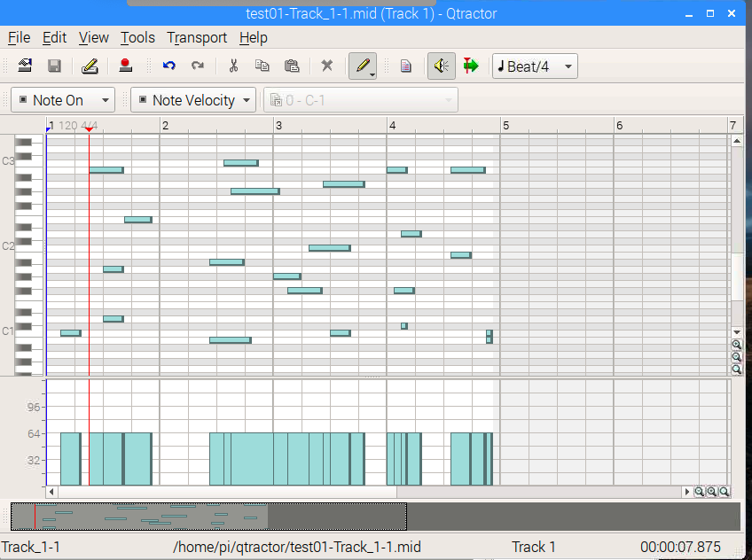The height and width of the screenshot is (560, 752).
Task: Click the tempo 120 4/4 marker
Action: [78, 126]
